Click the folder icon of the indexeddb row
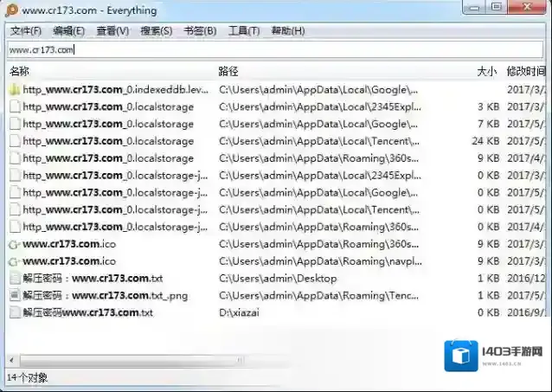This screenshot has height=392, width=552. [x=15, y=90]
